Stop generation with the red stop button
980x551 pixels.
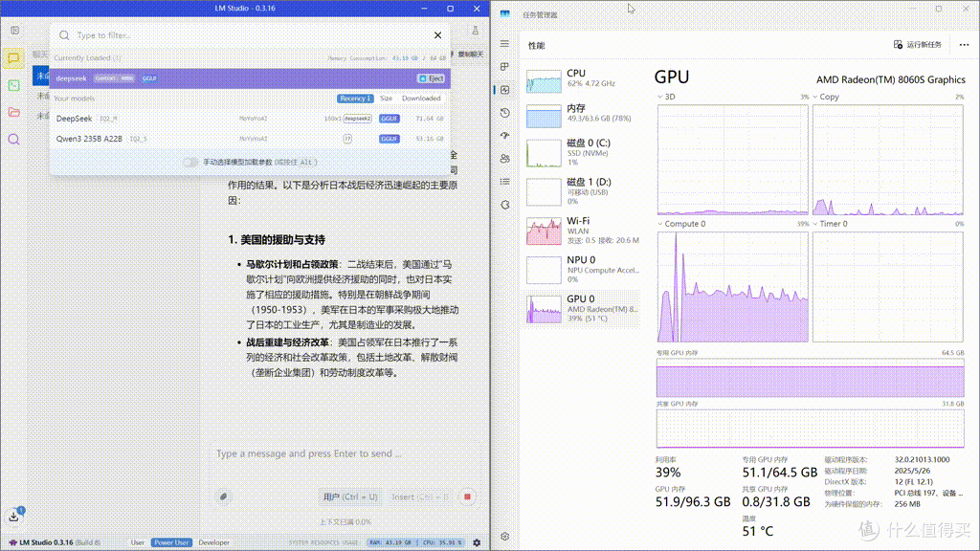tap(467, 496)
